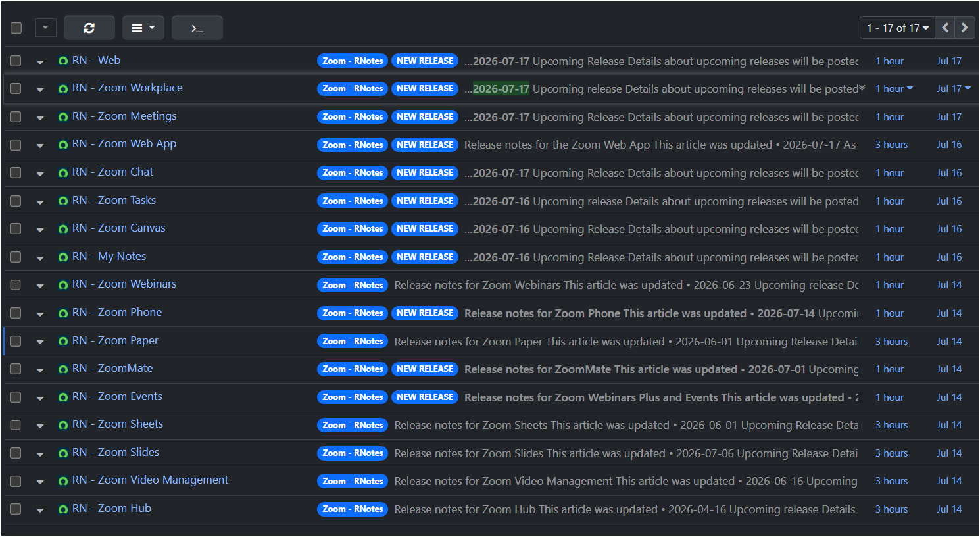Go to the previous page arrow
The width and height of the screenshot is (980, 537).
point(945,28)
